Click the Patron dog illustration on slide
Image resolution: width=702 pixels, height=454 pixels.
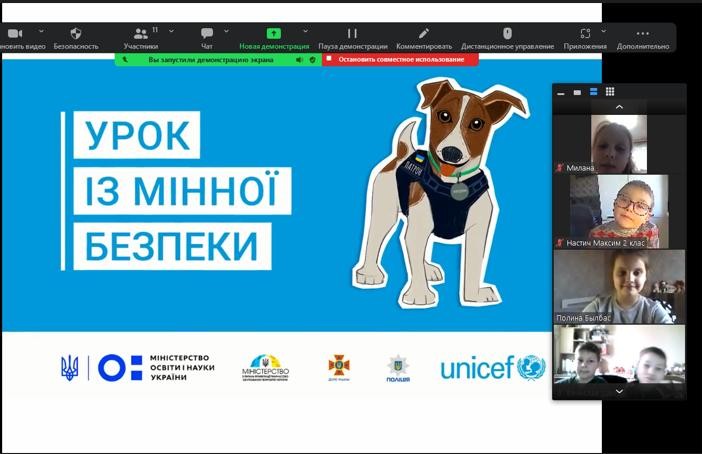pos(441,193)
